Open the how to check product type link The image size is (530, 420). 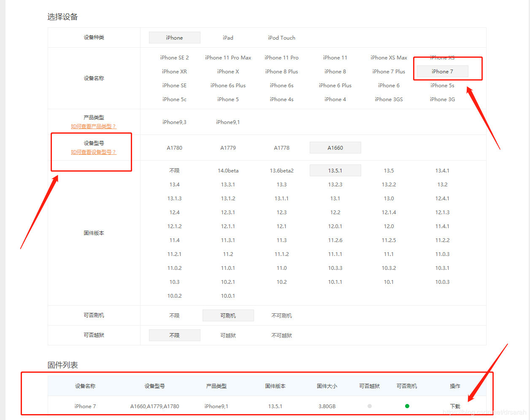click(x=93, y=127)
